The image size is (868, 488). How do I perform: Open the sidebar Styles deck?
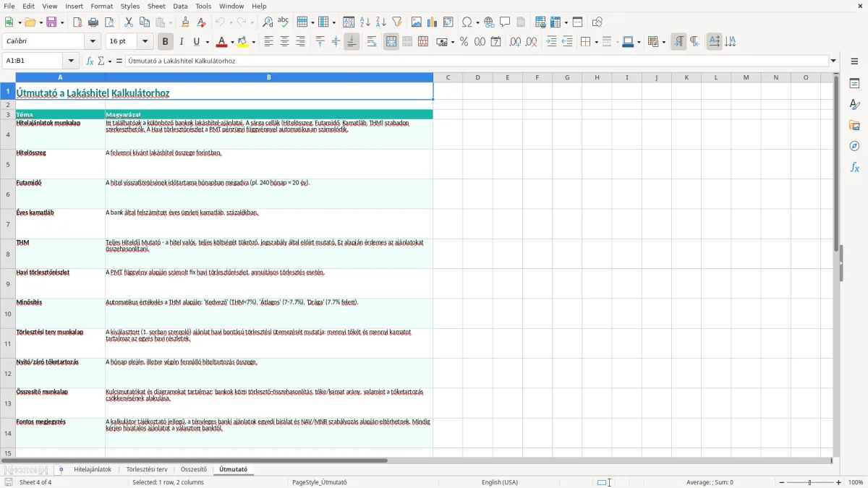point(854,104)
